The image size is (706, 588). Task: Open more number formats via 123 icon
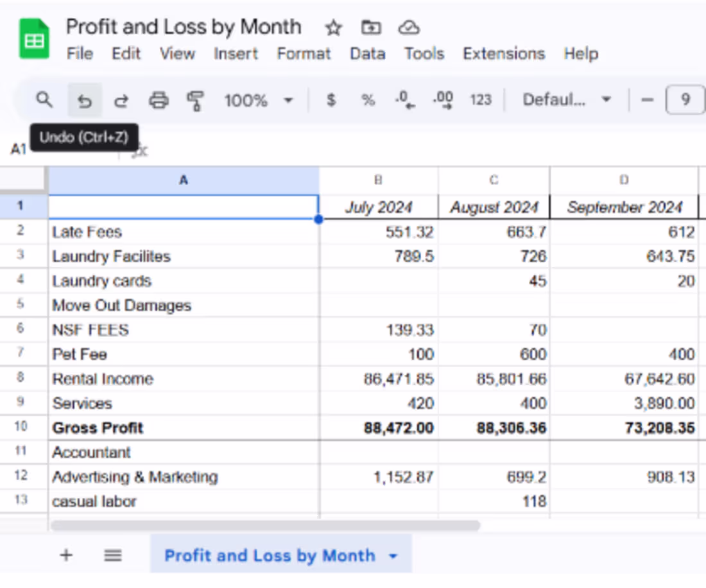pyautogui.click(x=481, y=99)
